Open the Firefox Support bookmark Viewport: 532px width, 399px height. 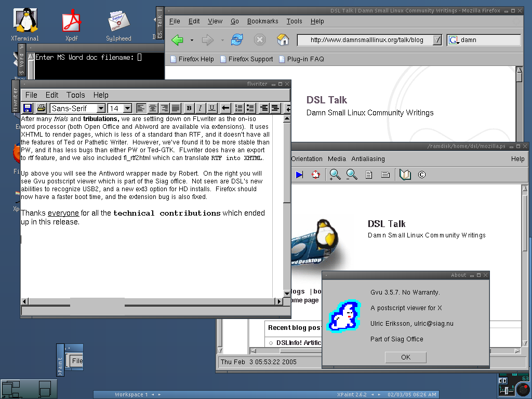247,59
